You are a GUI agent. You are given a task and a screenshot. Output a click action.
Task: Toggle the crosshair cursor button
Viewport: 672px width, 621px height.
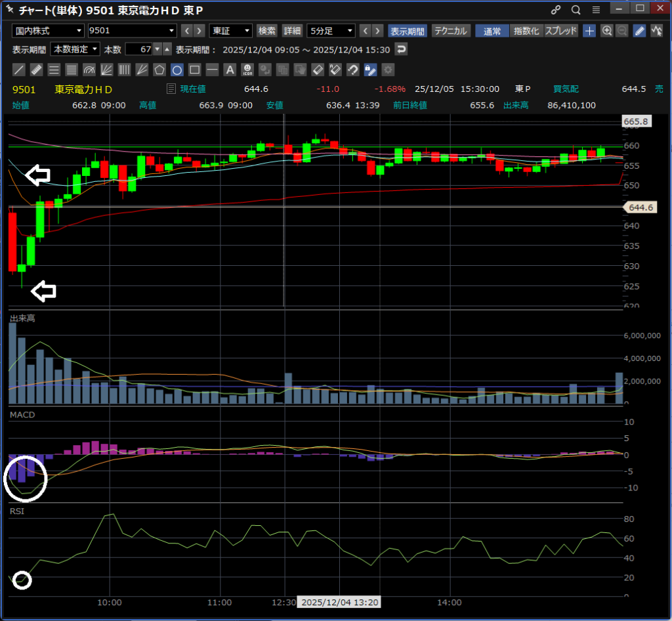point(589,31)
